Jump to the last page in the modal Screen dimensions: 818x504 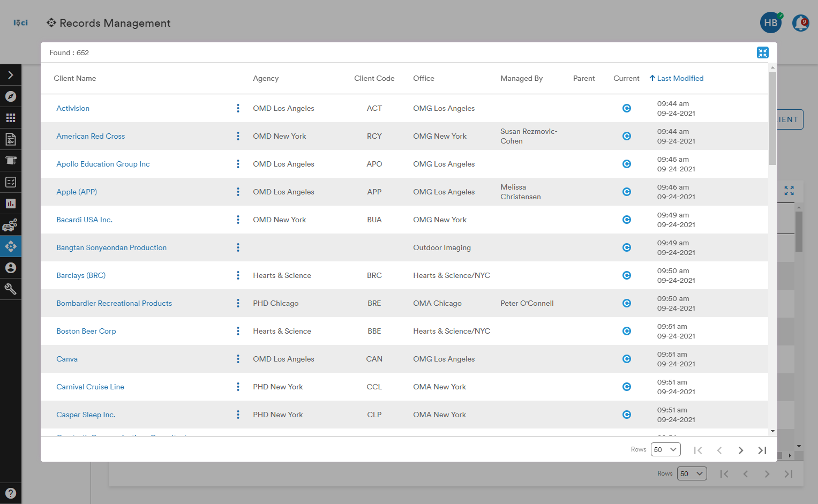click(762, 450)
